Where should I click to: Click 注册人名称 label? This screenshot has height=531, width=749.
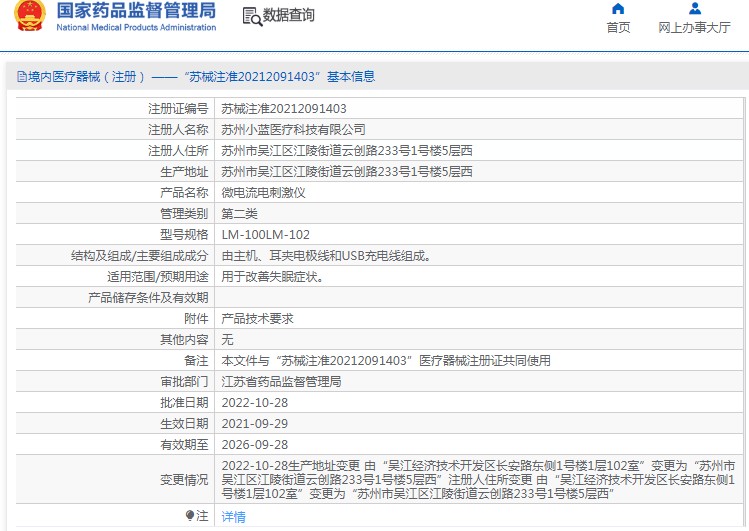pos(178,130)
